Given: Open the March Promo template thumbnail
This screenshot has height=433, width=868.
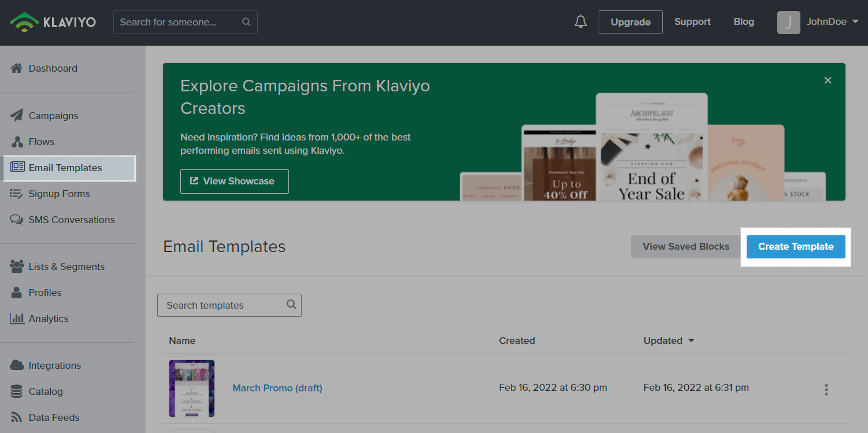Looking at the screenshot, I should click(x=192, y=388).
